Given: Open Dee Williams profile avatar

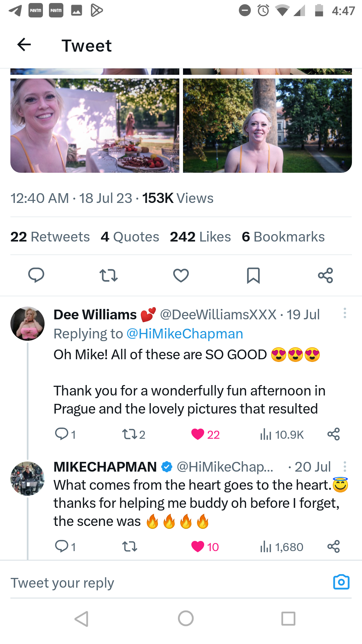Looking at the screenshot, I should click(27, 324).
